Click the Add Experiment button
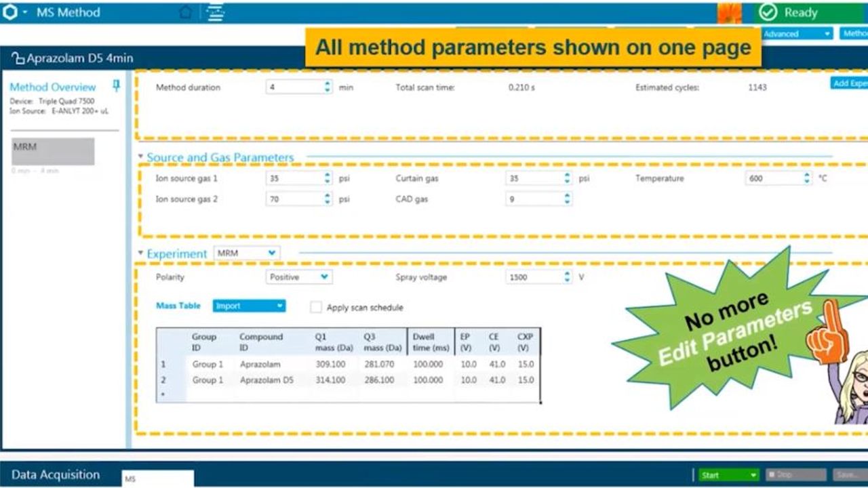The width and height of the screenshot is (868, 488). pos(849,83)
